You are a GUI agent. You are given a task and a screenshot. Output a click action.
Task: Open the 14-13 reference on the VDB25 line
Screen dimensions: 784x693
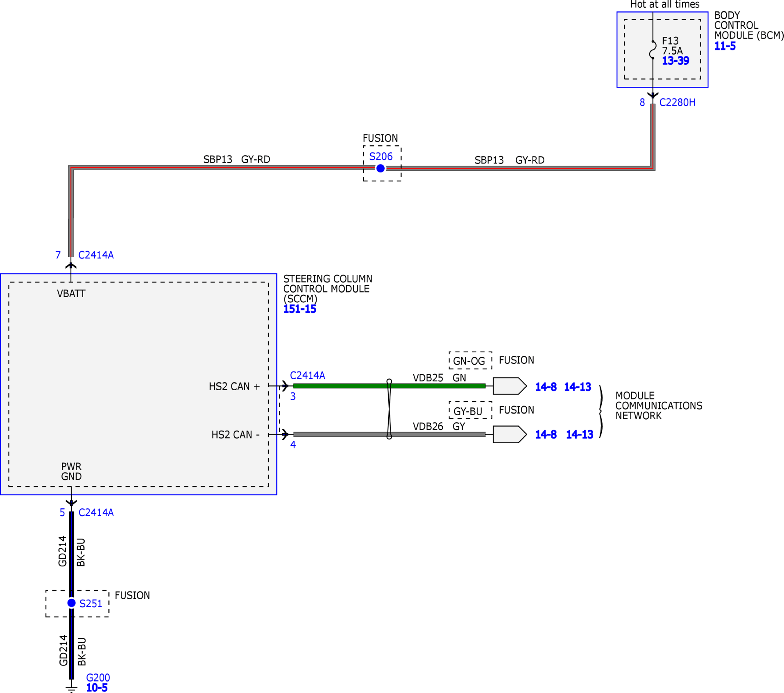(578, 387)
